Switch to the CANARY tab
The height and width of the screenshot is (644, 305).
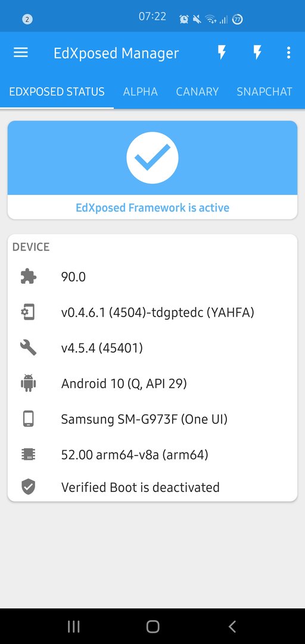(197, 92)
